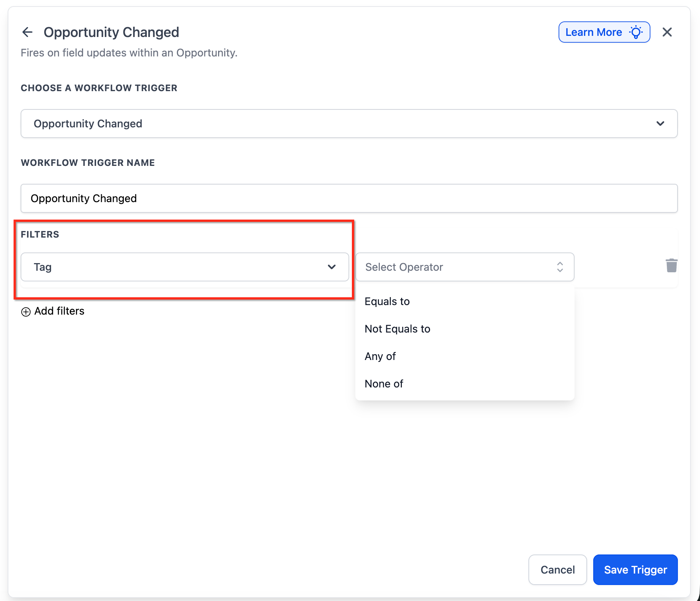Click the back arrow icon
This screenshot has height=601, width=700.
pos(27,32)
